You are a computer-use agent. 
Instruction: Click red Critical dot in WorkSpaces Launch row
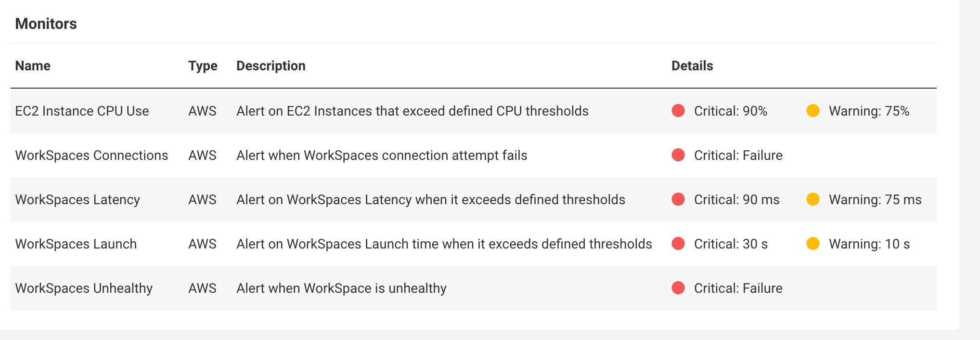click(x=678, y=244)
